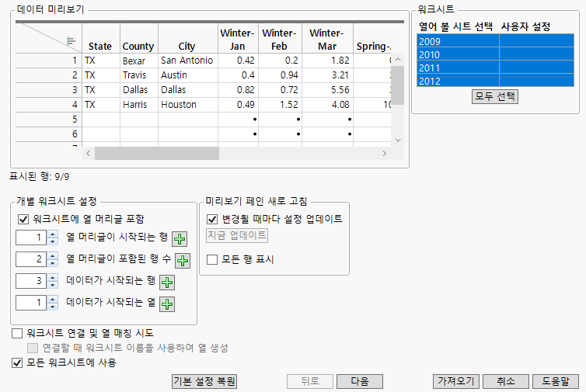The height and width of the screenshot is (392, 586).
Task: Click 기본 설정 복원 button
Action: tap(204, 382)
